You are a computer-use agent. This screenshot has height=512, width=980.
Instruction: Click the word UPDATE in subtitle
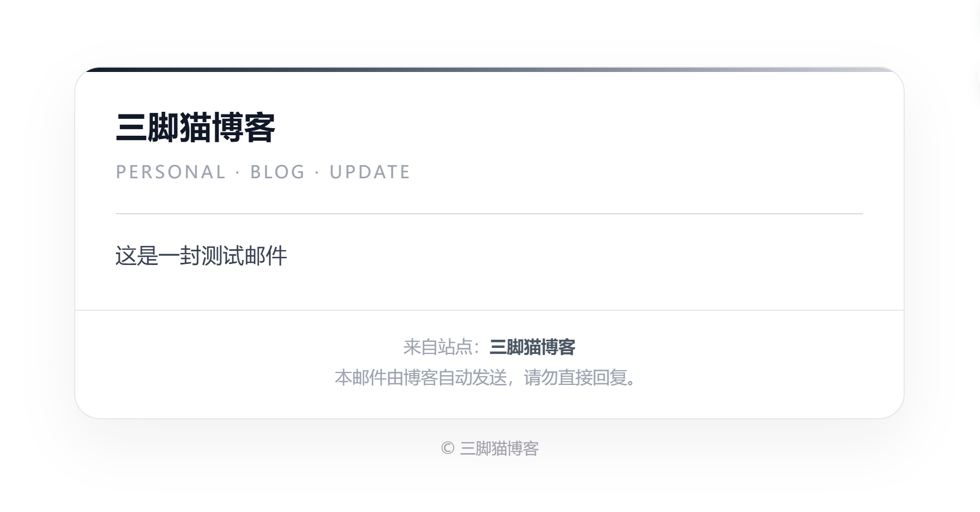click(370, 172)
